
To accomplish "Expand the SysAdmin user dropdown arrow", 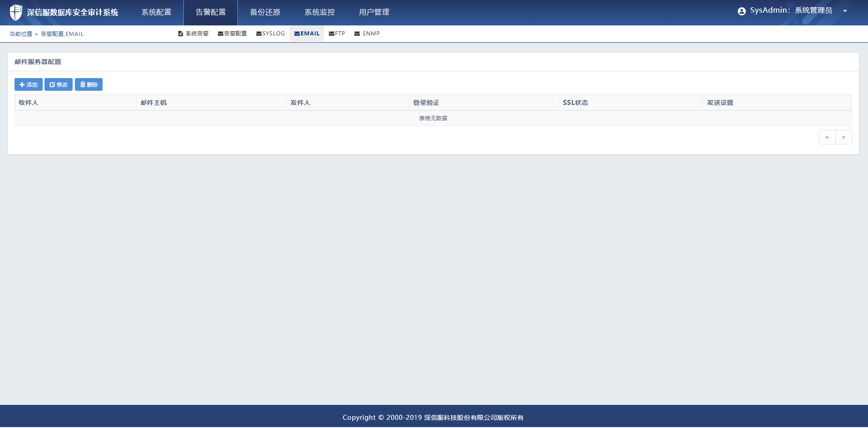I will pos(845,11).
